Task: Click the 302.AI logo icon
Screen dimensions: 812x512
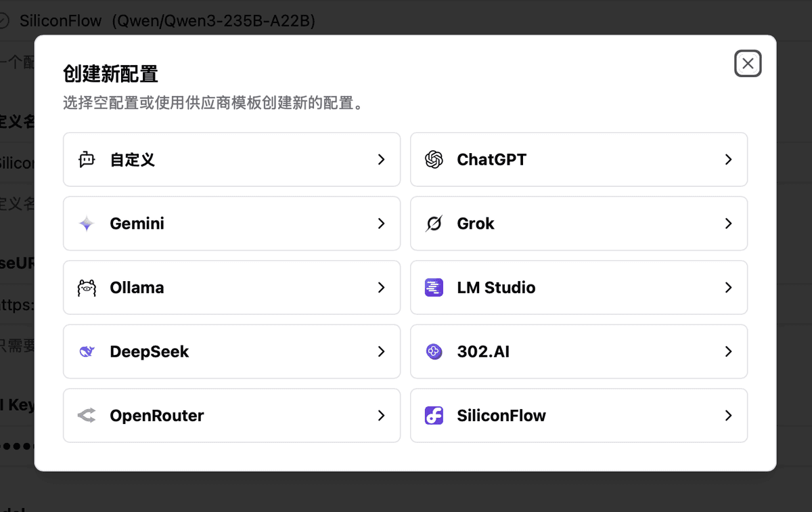Action: [434, 351]
